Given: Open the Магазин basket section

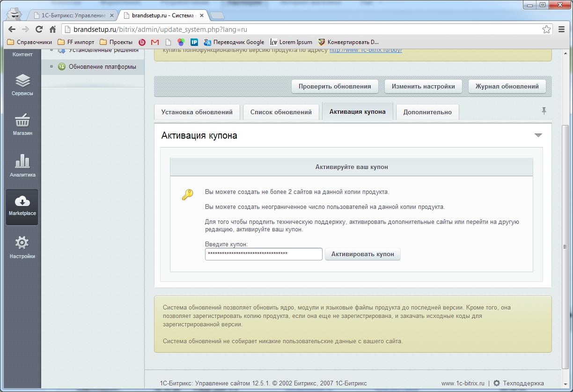Looking at the screenshot, I should tap(22, 125).
